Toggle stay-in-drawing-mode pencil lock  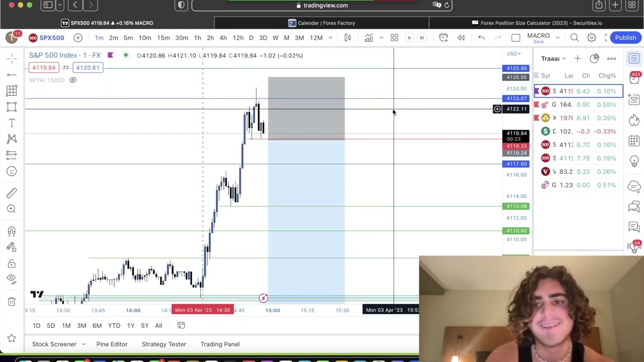pyautogui.click(x=12, y=247)
